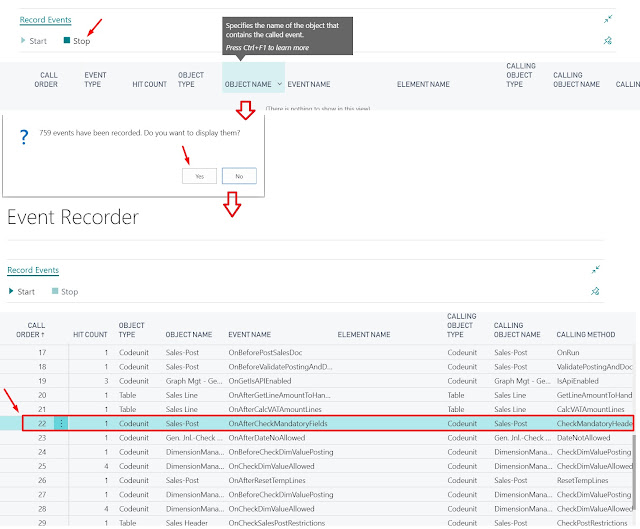The width and height of the screenshot is (640, 529).
Task: Select the OnGetIsAPIEnabled event cell
Action: pos(260,381)
